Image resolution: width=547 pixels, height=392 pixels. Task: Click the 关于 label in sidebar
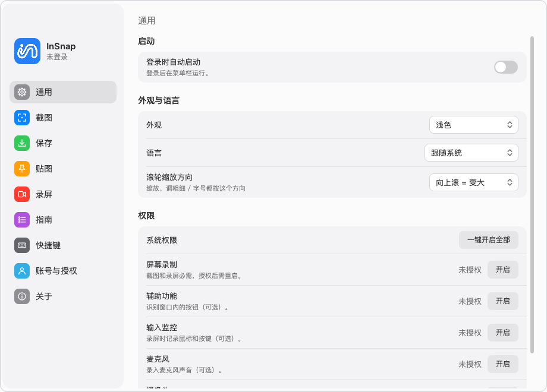pos(44,296)
